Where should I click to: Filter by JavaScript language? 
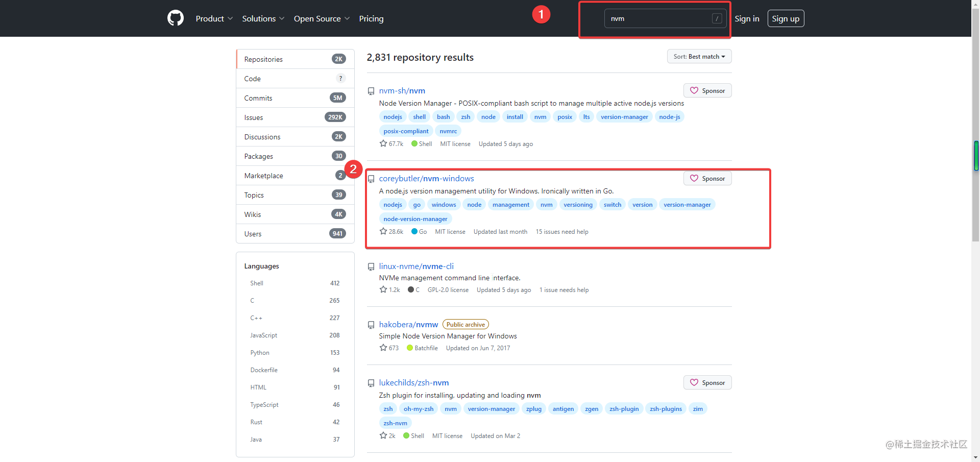(295, 335)
